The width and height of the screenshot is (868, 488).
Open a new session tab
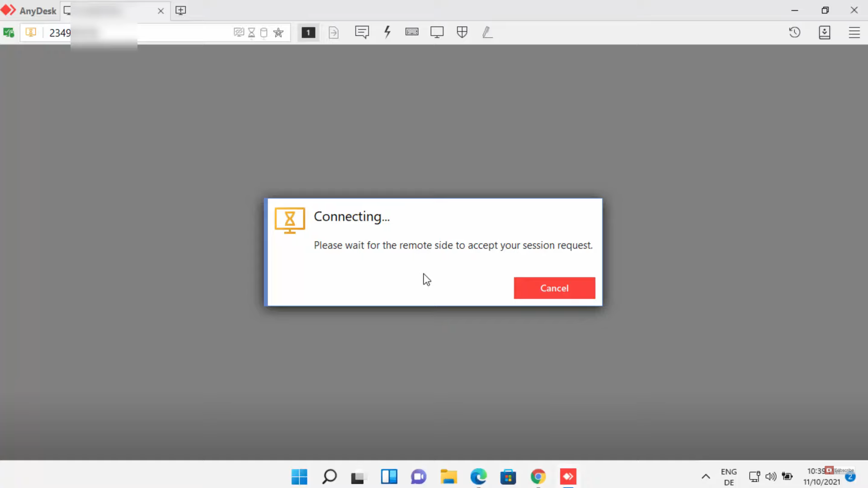[x=180, y=10]
